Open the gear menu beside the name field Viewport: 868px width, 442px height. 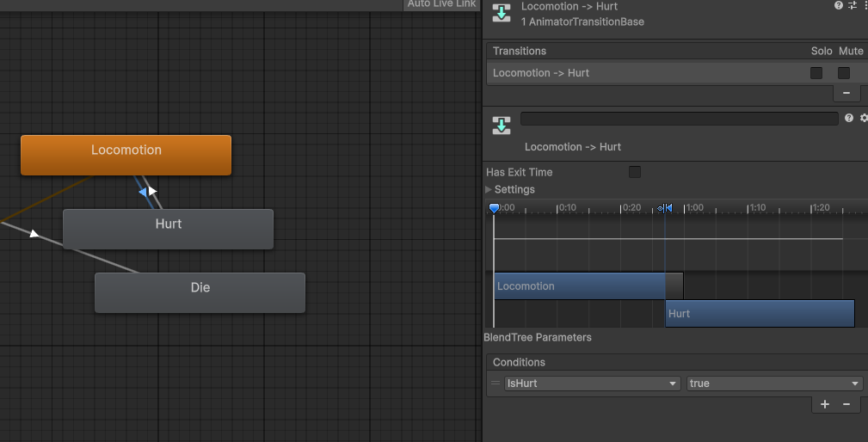tap(864, 118)
